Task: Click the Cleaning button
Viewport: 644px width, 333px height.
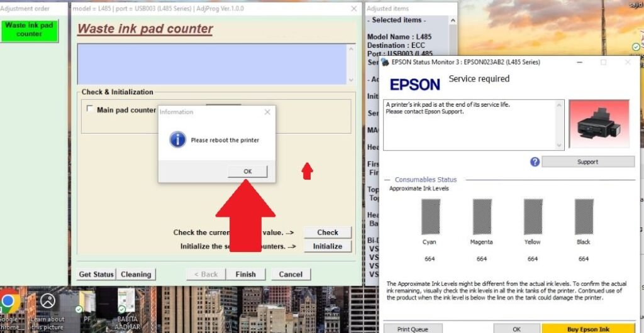Action: (x=136, y=275)
